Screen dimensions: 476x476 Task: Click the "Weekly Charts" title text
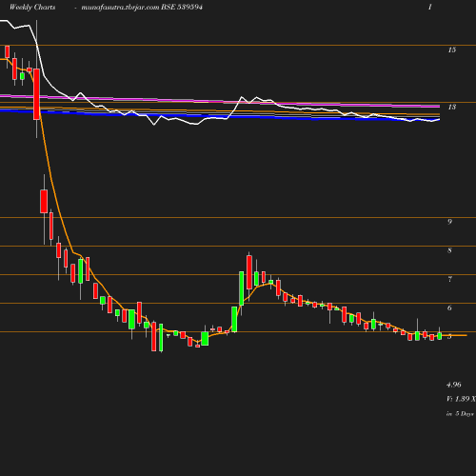[x=32, y=8]
